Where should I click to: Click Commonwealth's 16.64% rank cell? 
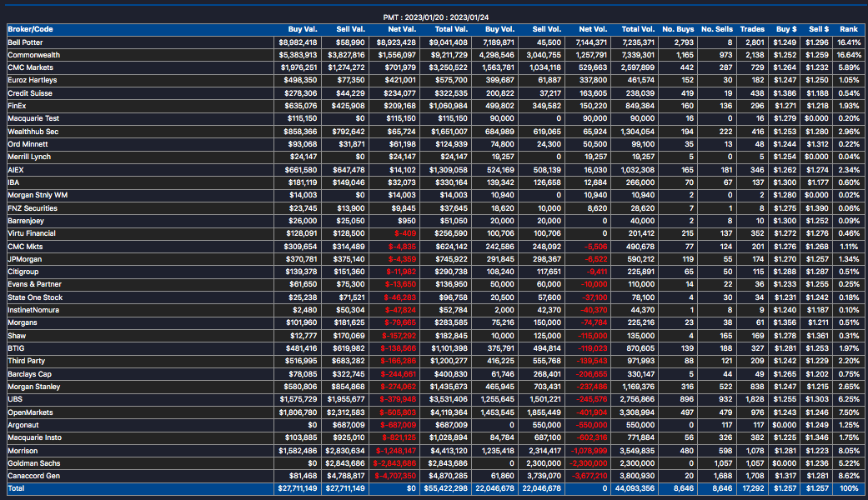coord(849,55)
